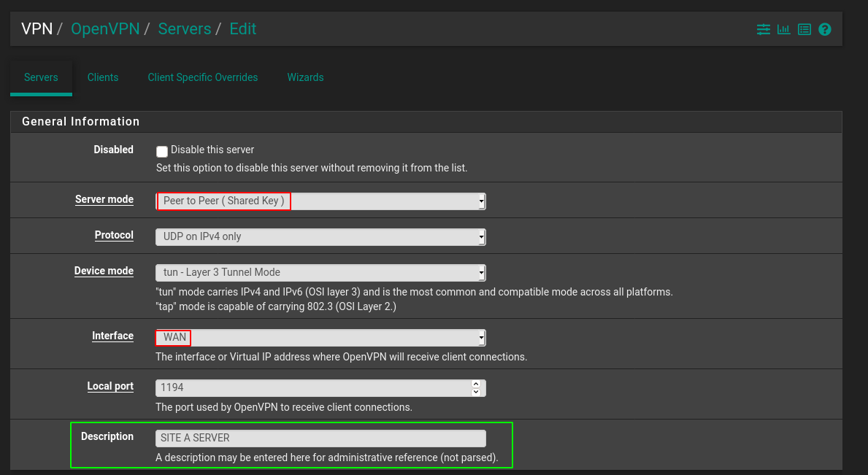
Task: Click the VPN breadcrumb text
Action: click(37, 28)
